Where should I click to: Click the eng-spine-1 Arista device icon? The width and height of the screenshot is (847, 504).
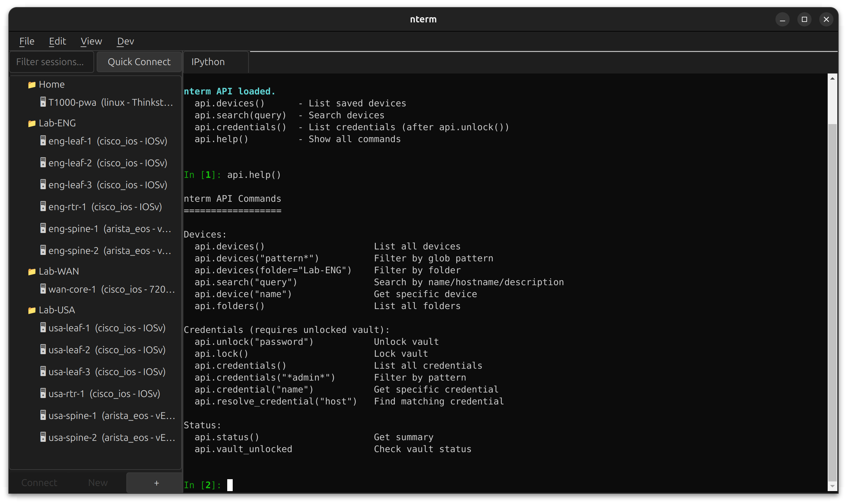(43, 228)
